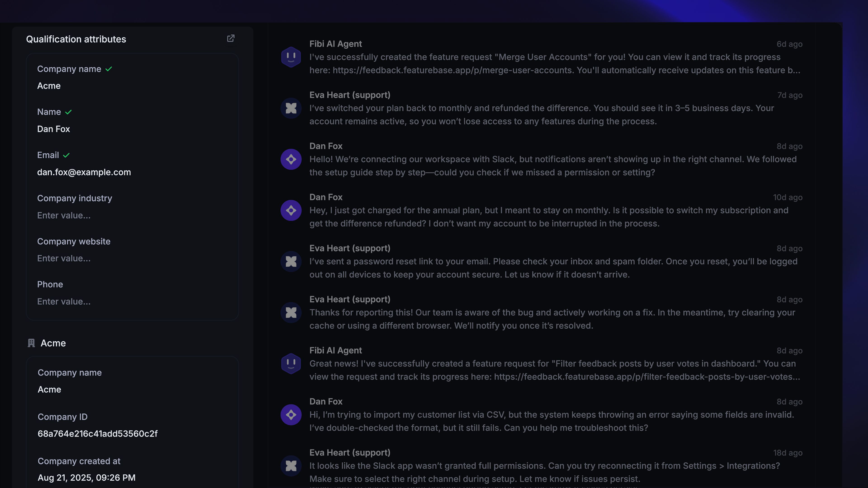This screenshot has width=868, height=488.
Task: Open Qualification attributes external link icon
Action: tap(231, 38)
